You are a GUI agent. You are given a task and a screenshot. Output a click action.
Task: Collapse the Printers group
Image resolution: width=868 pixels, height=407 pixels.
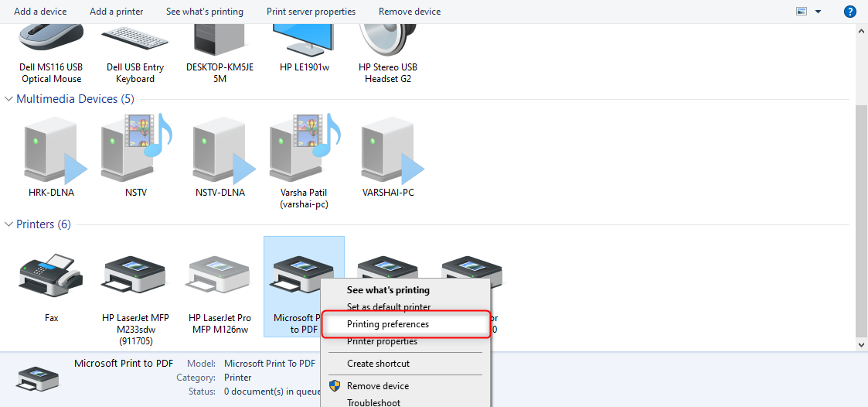click(x=9, y=224)
